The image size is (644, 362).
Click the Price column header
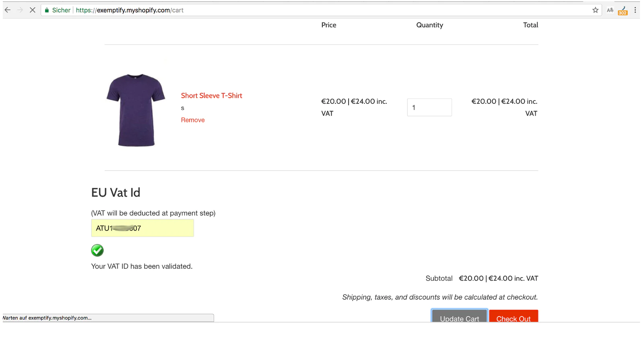(328, 25)
